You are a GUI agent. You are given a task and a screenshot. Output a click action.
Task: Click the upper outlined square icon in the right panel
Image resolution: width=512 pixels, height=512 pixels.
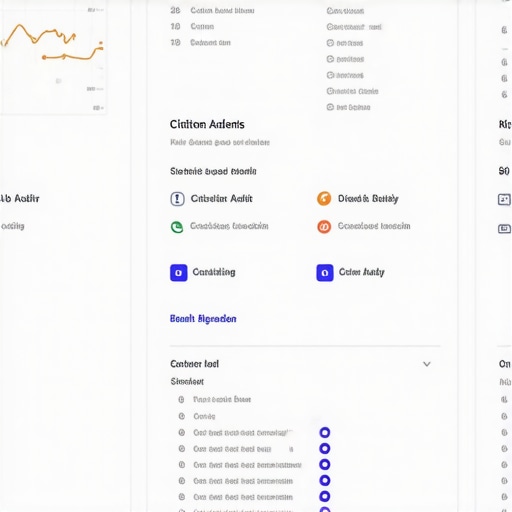point(504,199)
